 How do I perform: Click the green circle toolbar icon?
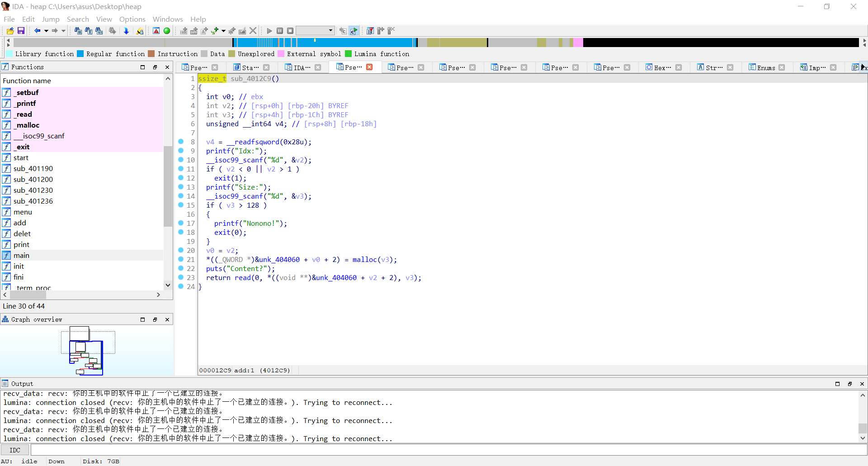[x=167, y=31]
